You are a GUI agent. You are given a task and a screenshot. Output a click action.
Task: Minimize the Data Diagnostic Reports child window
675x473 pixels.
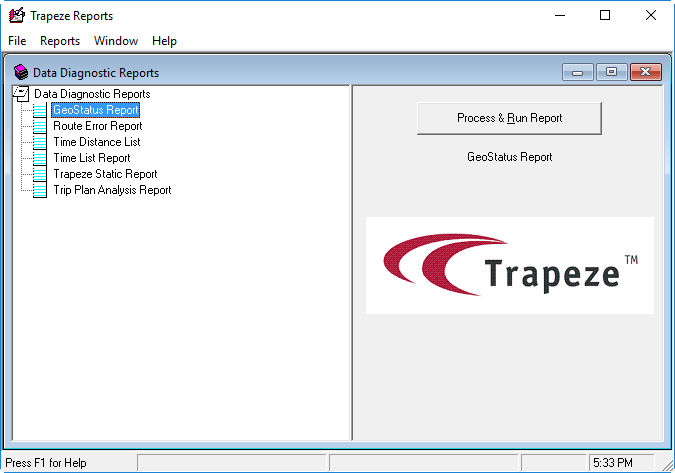coord(578,72)
